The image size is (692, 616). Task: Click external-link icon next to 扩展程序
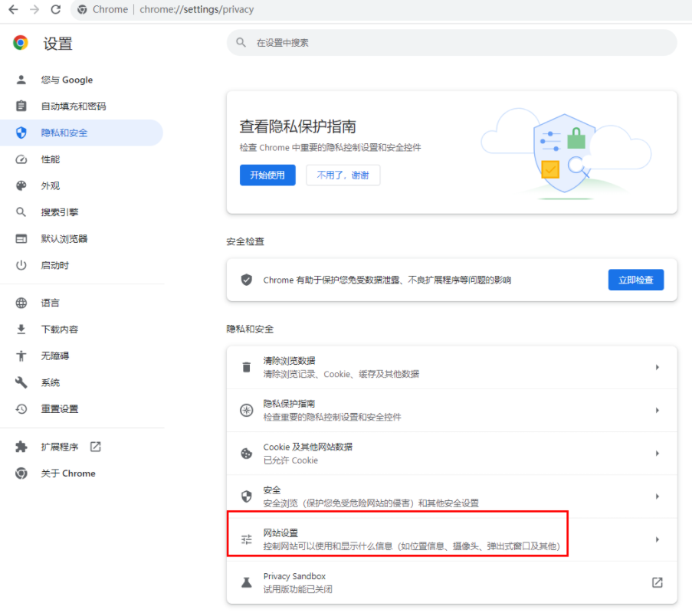95,447
